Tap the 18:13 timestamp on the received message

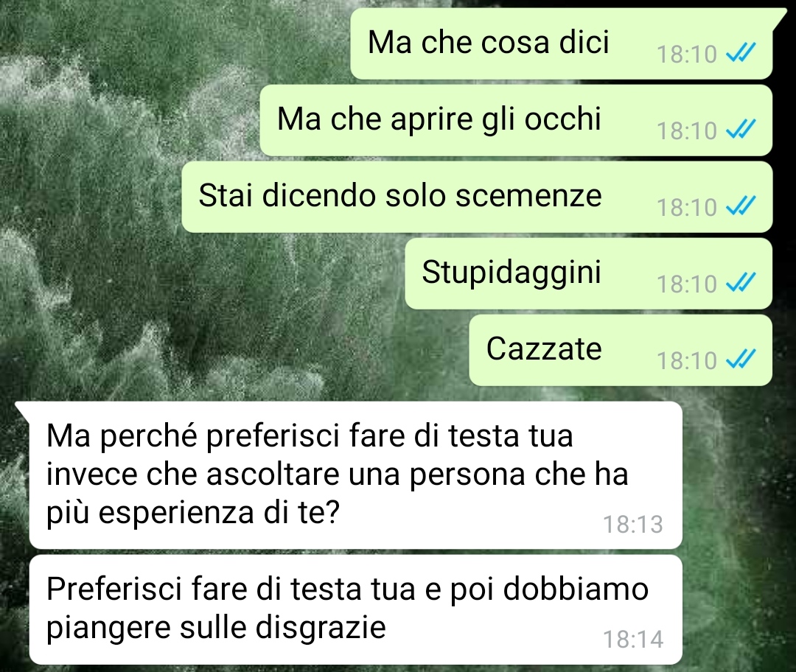click(633, 525)
